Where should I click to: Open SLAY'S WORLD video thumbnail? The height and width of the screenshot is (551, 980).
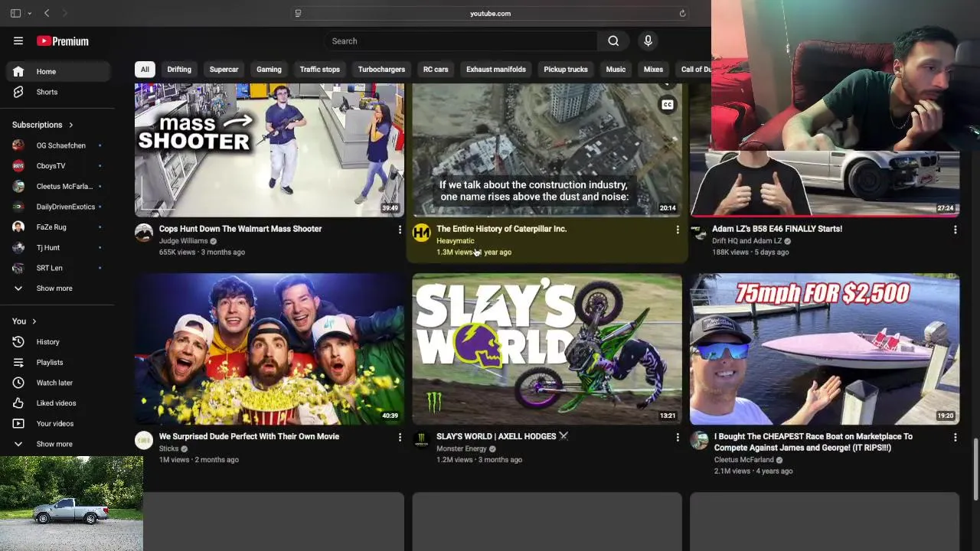(x=547, y=349)
